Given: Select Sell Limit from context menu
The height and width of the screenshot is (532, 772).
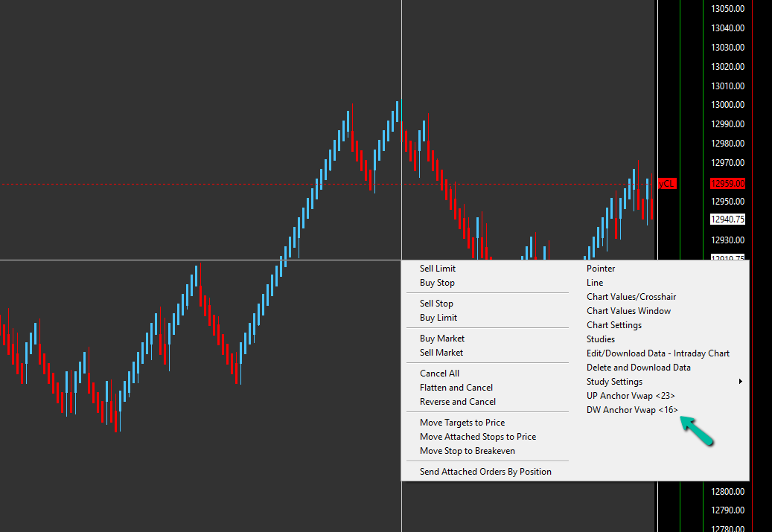Looking at the screenshot, I should tap(437, 268).
